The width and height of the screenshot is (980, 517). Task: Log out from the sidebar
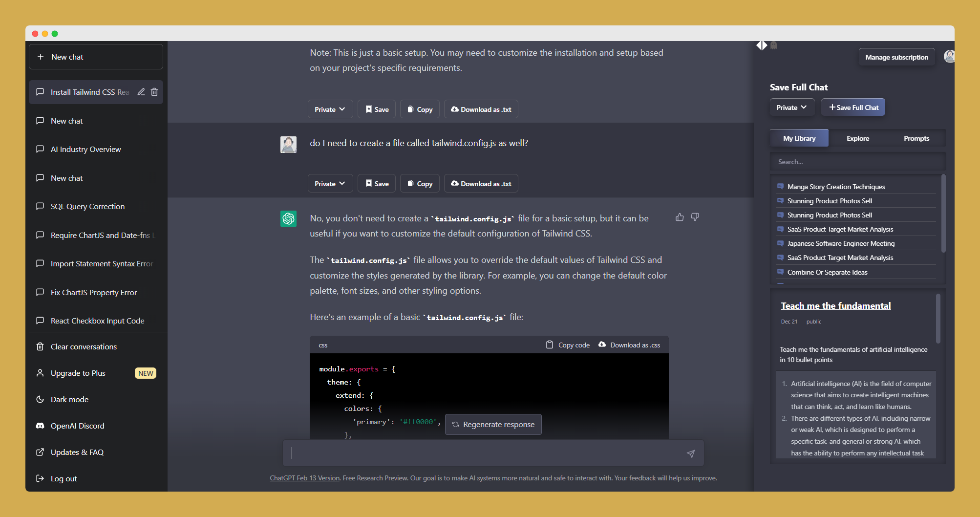[96, 478]
